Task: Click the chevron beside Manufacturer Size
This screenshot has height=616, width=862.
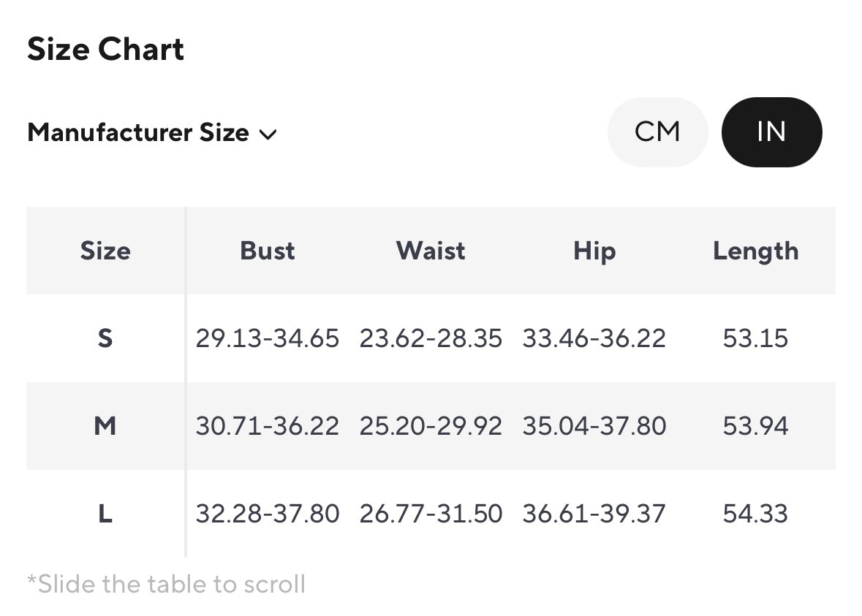Action: tap(268, 134)
